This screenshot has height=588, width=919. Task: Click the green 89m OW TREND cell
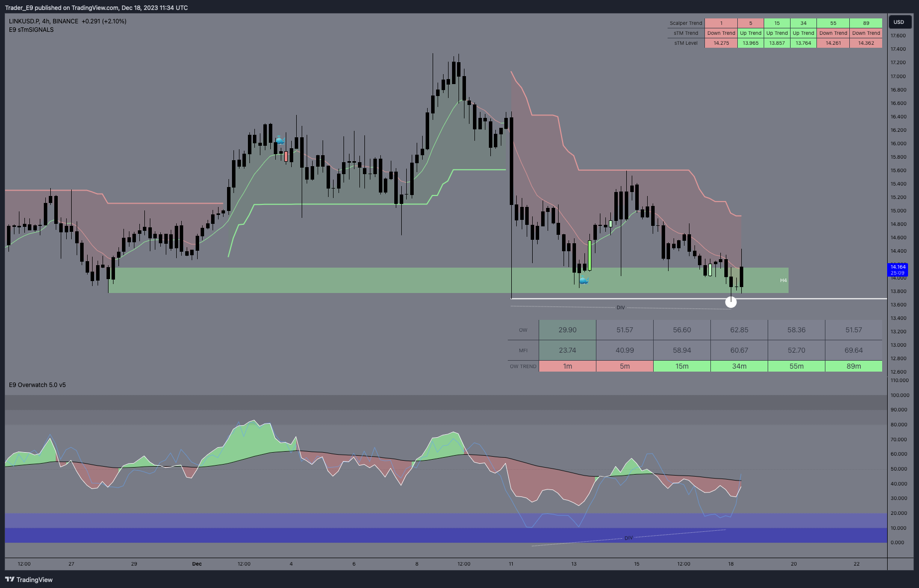(854, 366)
